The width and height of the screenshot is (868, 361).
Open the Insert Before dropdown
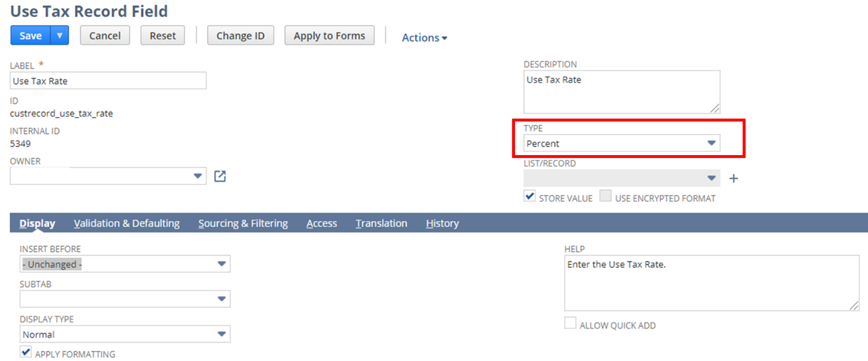(124, 264)
